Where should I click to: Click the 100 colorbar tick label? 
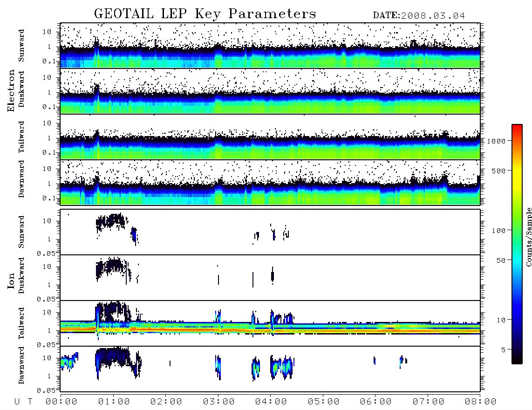(x=498, y=231)
